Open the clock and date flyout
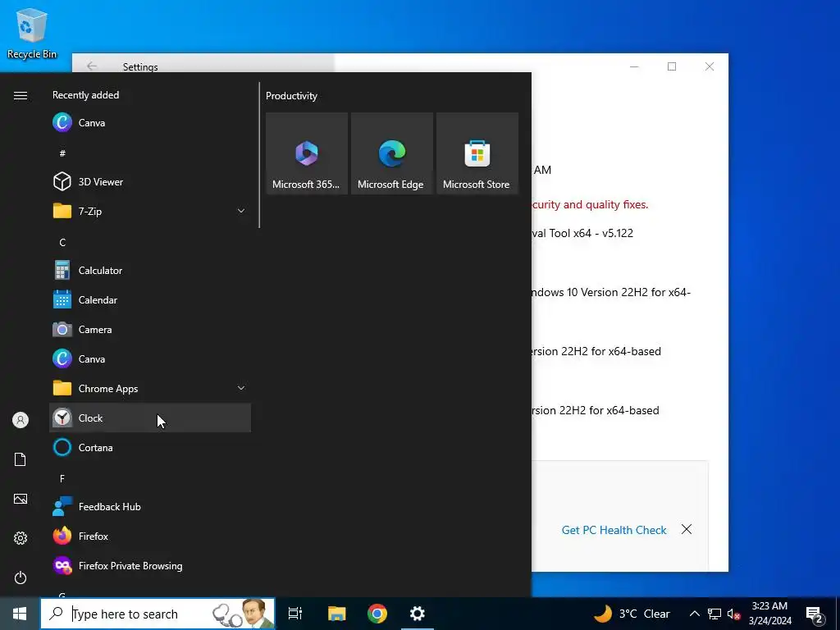840x630 pixels. coord(769,614)
